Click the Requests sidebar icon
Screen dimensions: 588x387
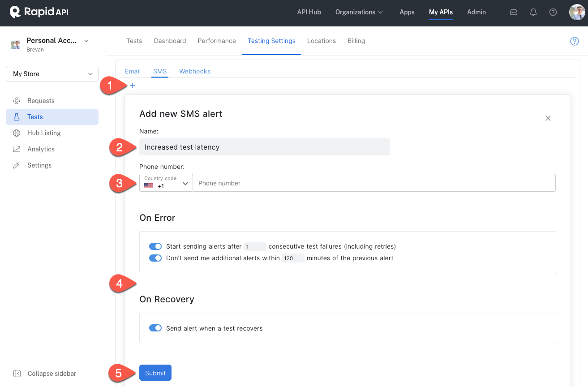(x=17, y=101)
